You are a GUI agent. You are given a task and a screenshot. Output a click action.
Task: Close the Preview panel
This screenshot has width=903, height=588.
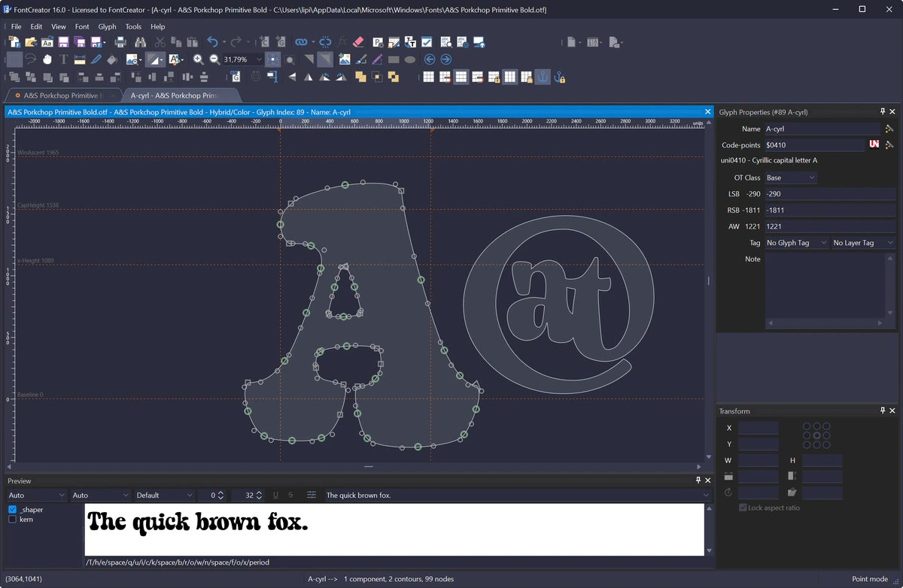coord(708,480)
